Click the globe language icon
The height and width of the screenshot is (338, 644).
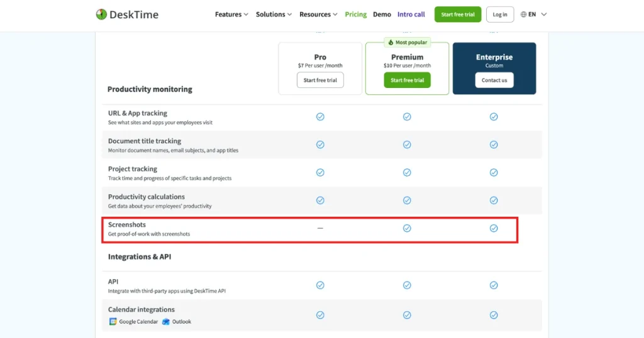click(x=523, y=14)
